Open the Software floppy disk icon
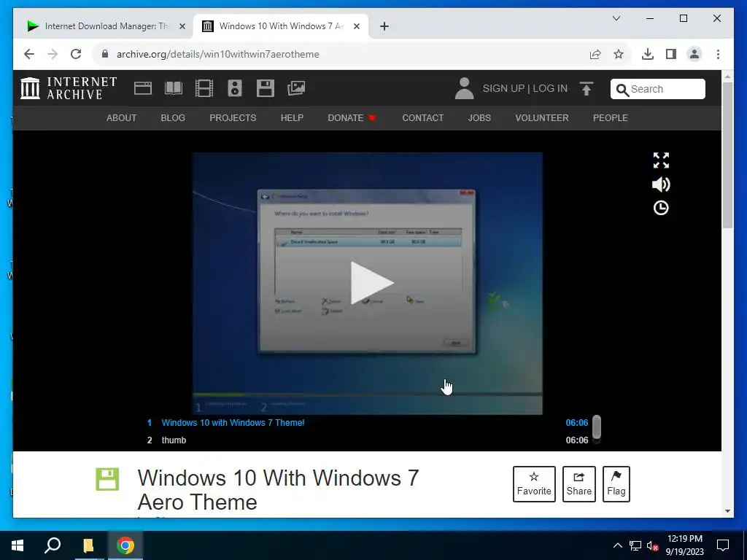 [266, 88]
